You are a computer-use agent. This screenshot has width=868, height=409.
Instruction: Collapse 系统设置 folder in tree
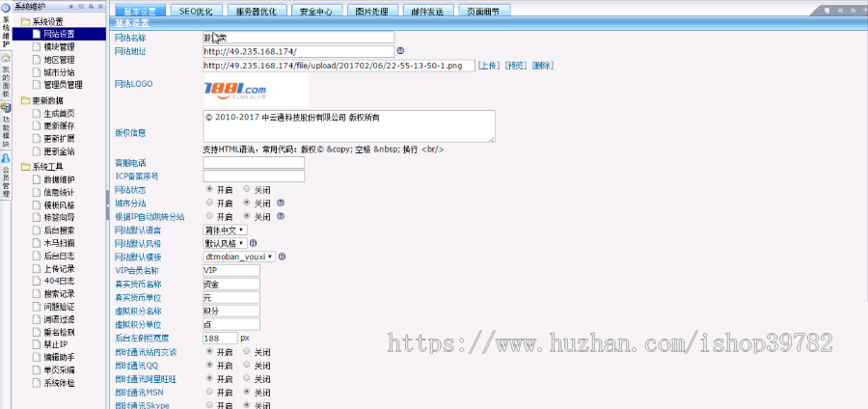[25, 21]
